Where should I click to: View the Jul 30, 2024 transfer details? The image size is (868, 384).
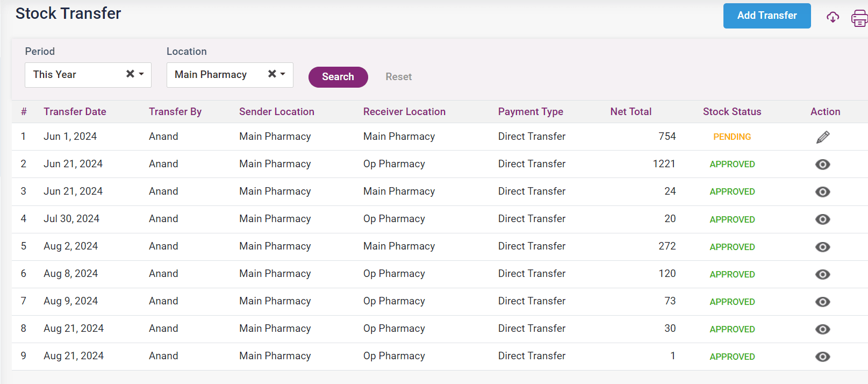(x=822, y=219)
